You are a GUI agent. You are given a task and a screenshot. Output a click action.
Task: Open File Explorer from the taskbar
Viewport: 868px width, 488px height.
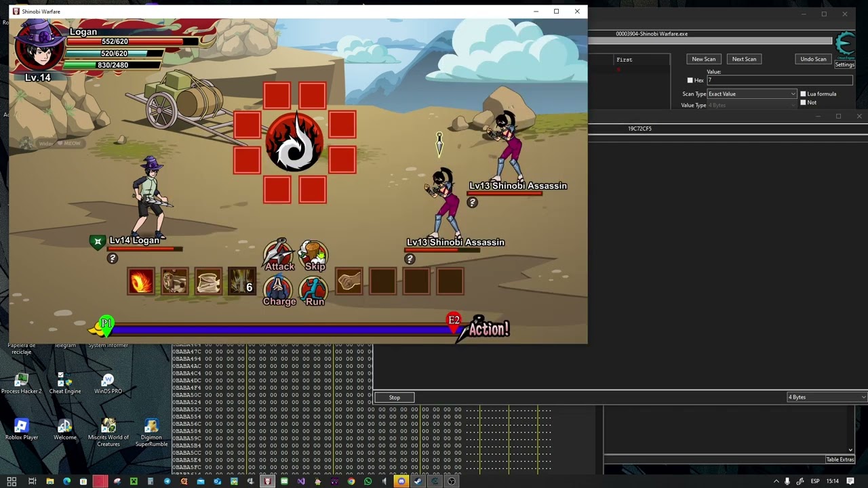(x=50, y=481)
